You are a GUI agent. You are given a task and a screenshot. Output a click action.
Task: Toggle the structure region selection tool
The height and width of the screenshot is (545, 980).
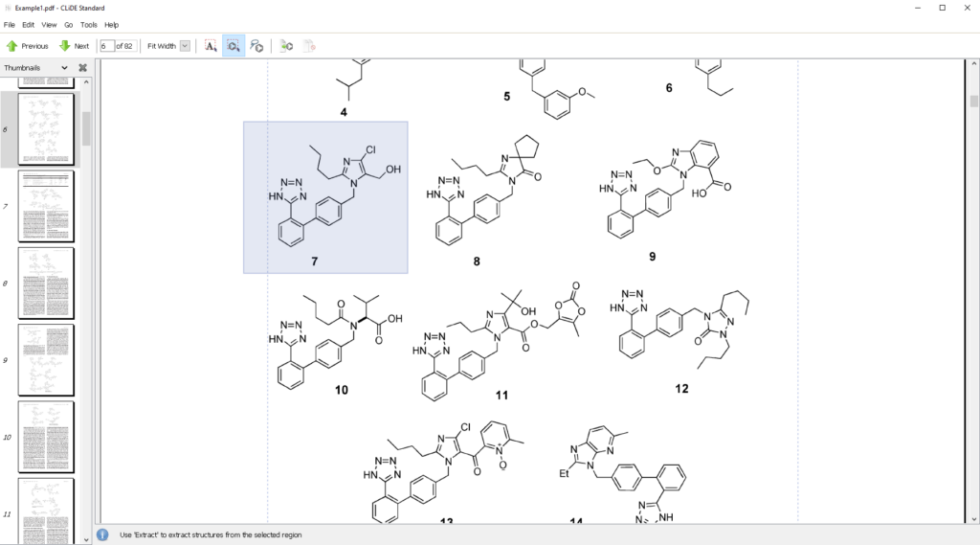(234, 45)
